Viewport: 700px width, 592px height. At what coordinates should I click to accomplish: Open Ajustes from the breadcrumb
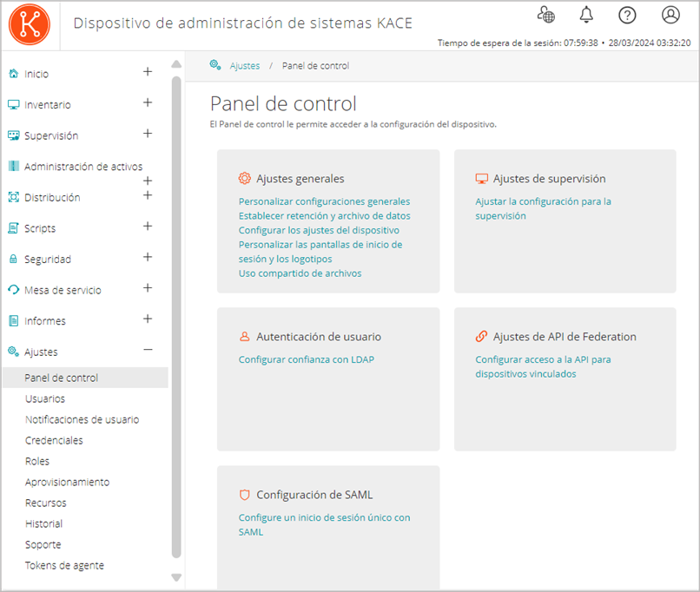pyautogui.click(x=244, y=65)
